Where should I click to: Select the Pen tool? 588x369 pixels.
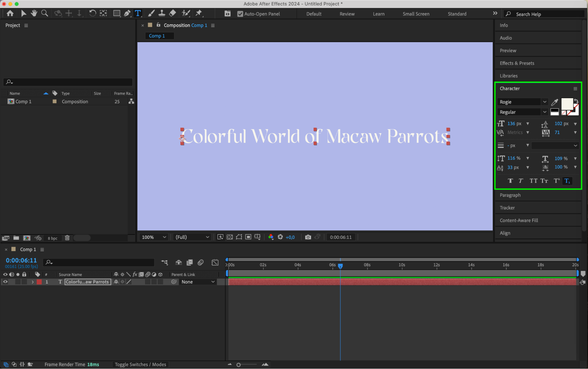point(127,13)
